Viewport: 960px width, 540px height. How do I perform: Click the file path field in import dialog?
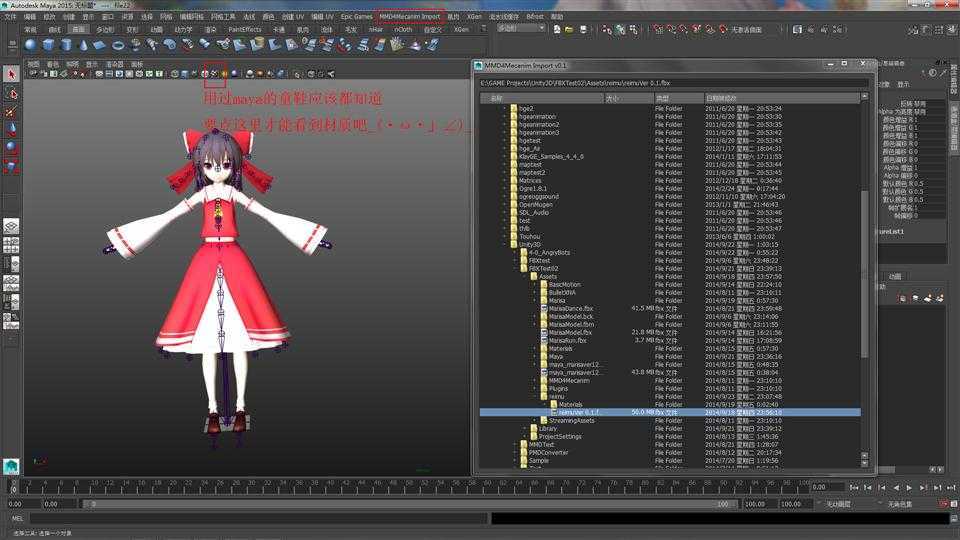tap(673, 83)
